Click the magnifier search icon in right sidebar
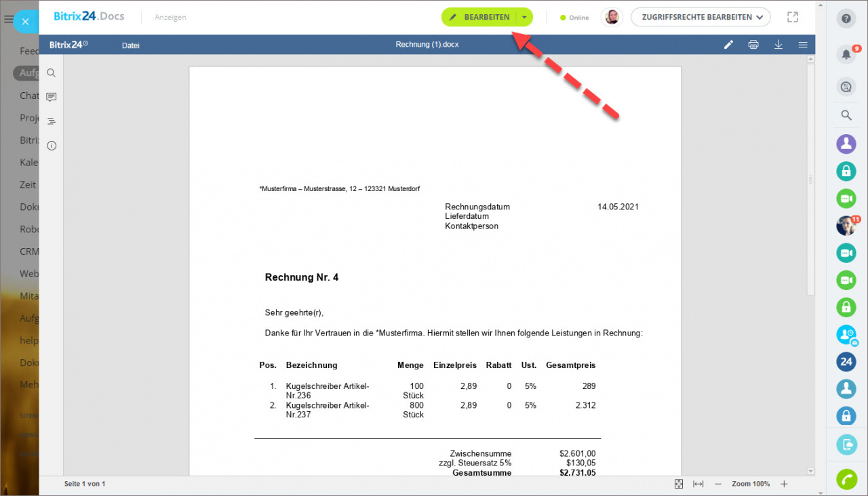 (x=846, y=115)
